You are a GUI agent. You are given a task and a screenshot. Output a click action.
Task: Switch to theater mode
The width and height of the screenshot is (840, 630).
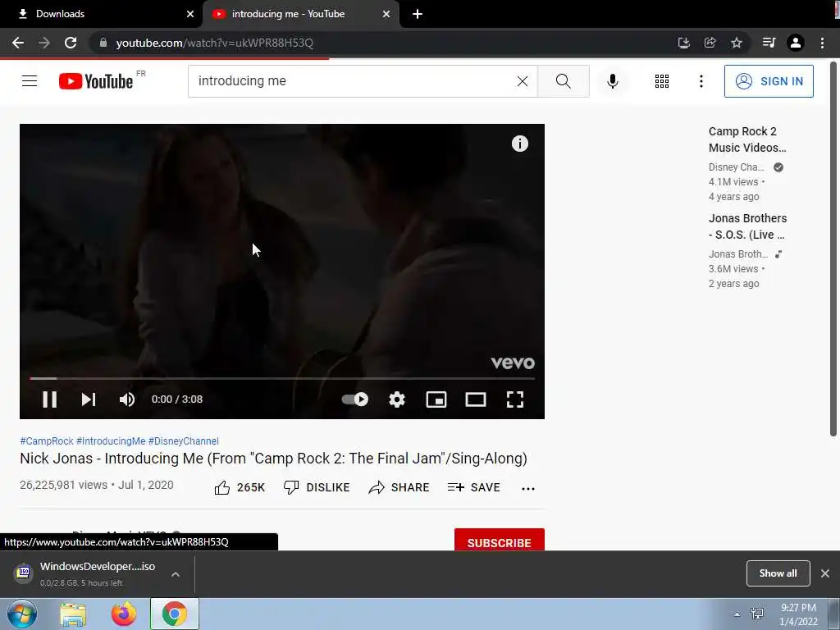pos(476,399)
